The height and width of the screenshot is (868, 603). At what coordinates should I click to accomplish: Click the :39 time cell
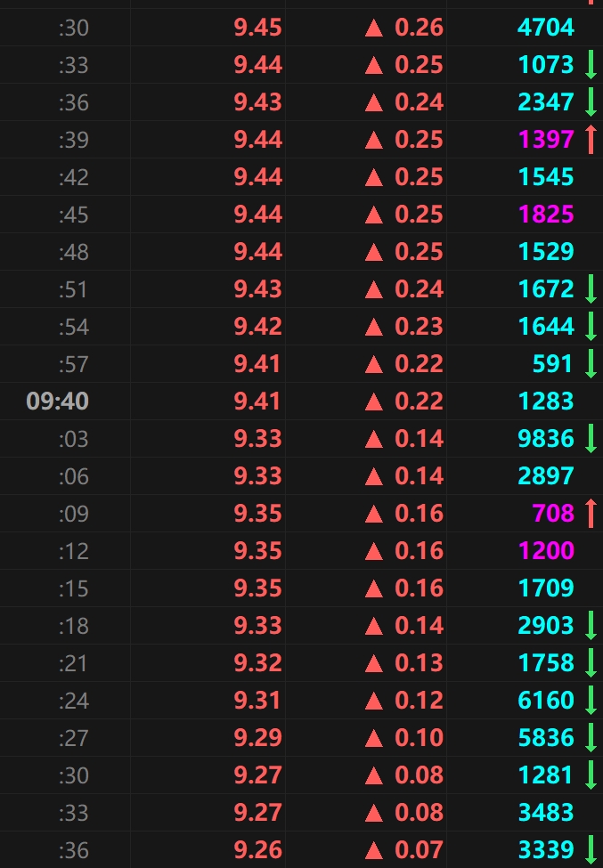coord(74,140)
